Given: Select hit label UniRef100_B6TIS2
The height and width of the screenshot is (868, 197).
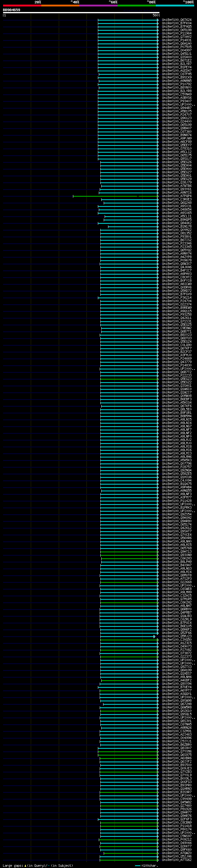Looking at the screenshot, I should click(177, 240).
